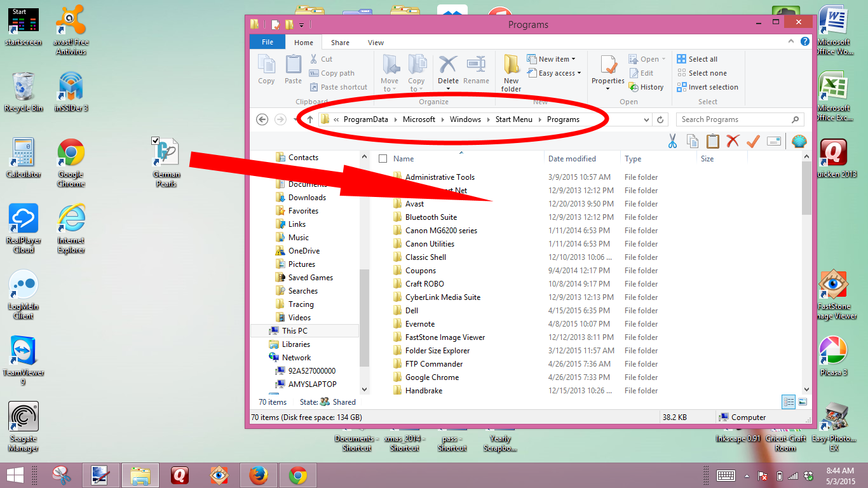Toggle the select-all checkbox beside the Name header
The height and width of the screenshot is (488, 868).
coord(383,158)
